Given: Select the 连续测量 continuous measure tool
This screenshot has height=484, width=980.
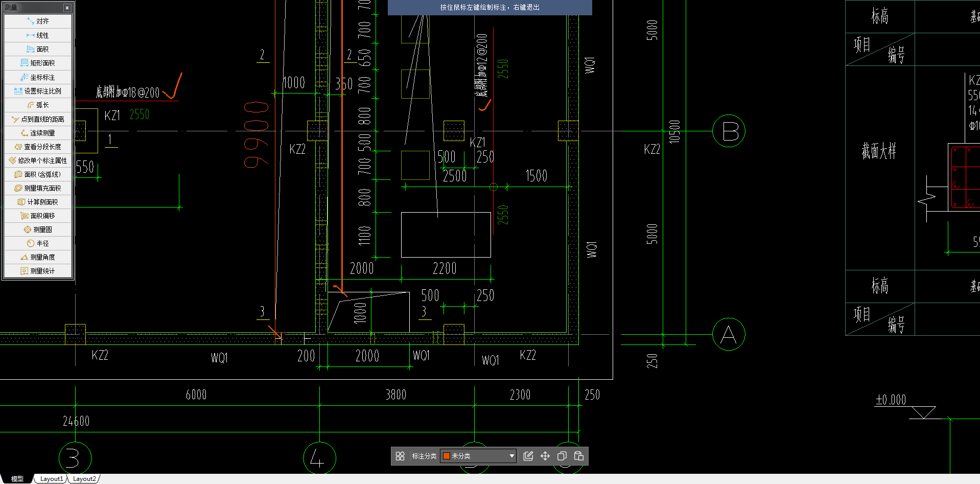Looking at the screenshot, I should [38, 133].
